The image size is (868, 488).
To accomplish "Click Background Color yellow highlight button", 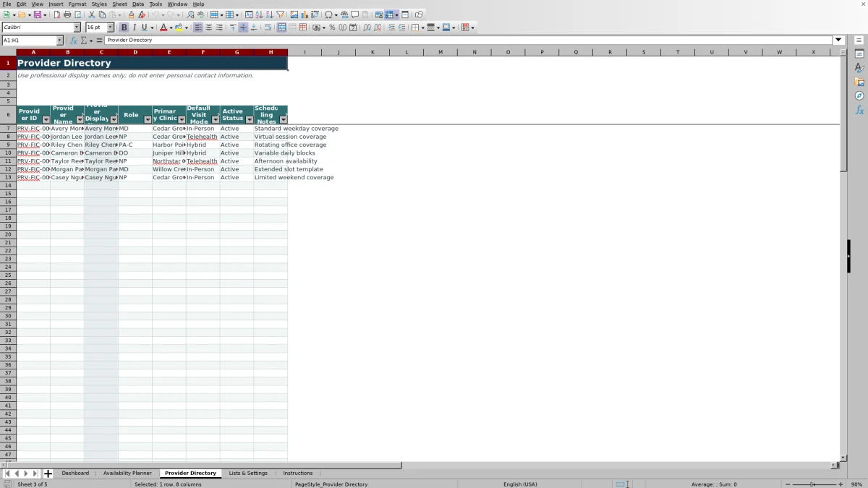I will 179,27.
